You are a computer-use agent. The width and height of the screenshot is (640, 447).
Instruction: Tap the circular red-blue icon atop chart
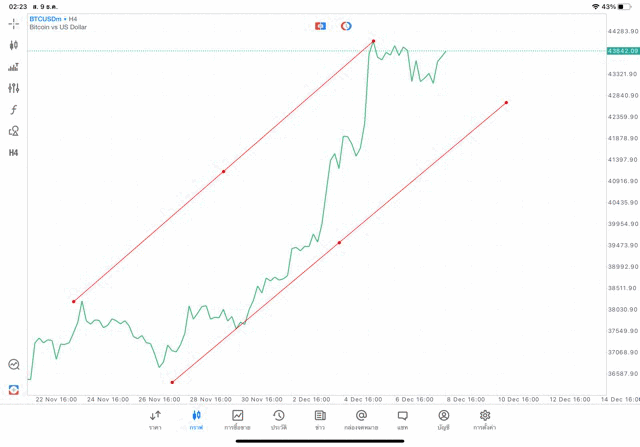point(346,25)
